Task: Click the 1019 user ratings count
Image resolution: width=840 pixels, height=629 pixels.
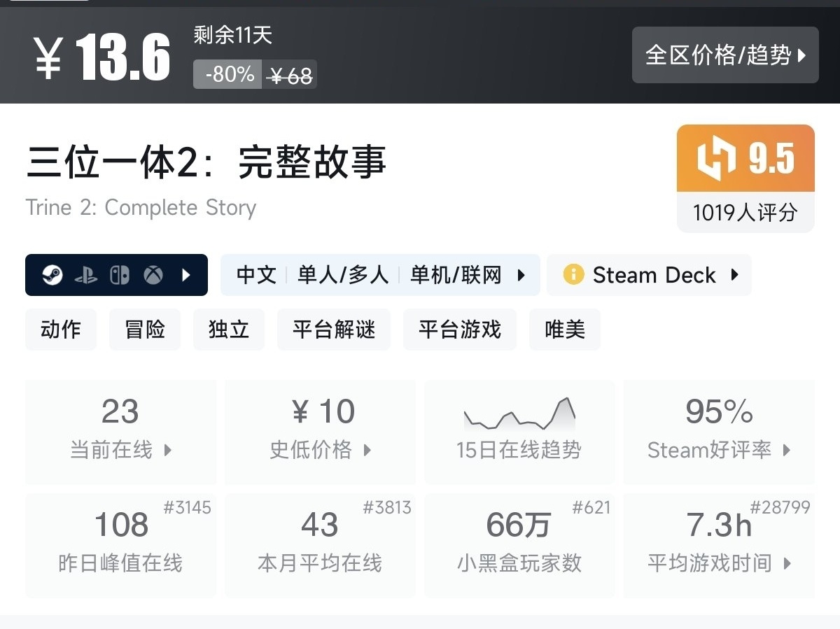Action: [x=745, y=213]
